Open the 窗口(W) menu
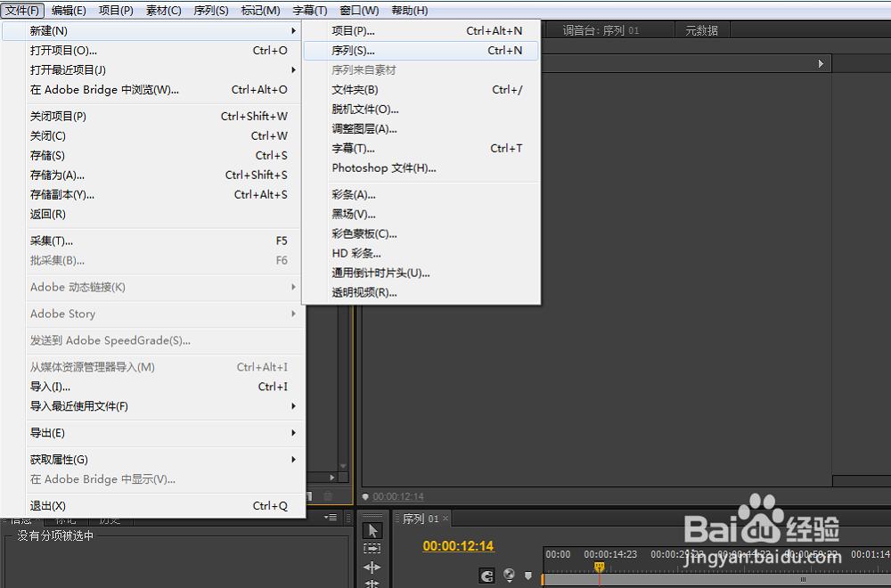This screenshot has height=588, width=891. click(359, 10)
